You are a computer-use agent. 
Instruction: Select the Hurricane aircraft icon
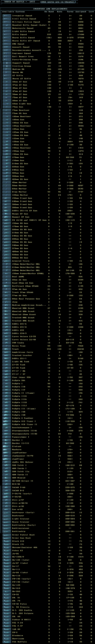pos(7,639)
